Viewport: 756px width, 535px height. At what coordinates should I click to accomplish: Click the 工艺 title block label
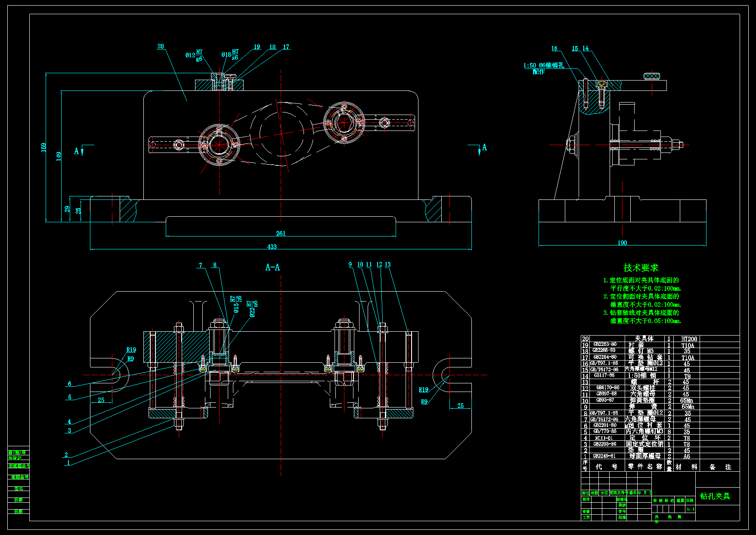point(586,517)
